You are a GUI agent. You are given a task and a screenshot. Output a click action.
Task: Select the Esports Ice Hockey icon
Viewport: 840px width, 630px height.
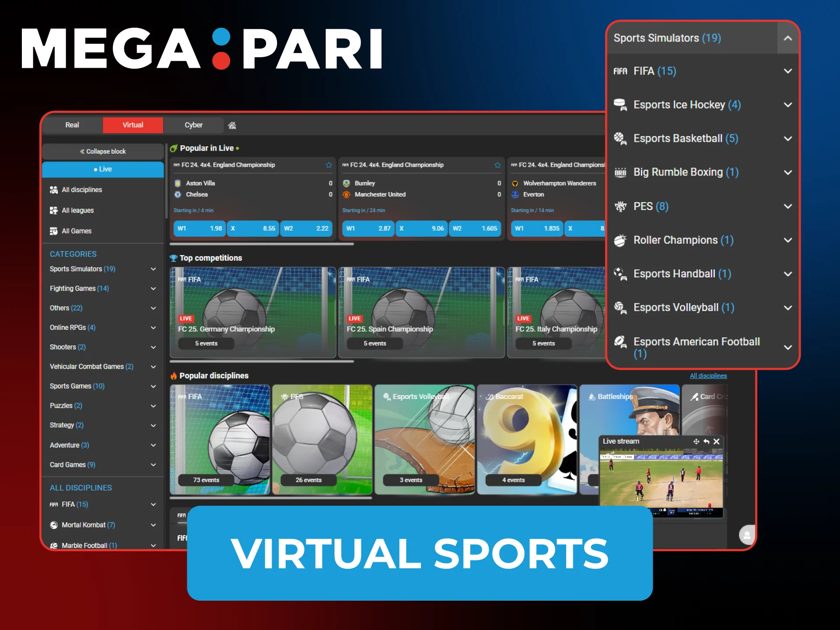pyautogui.click(x=621, y=105)
